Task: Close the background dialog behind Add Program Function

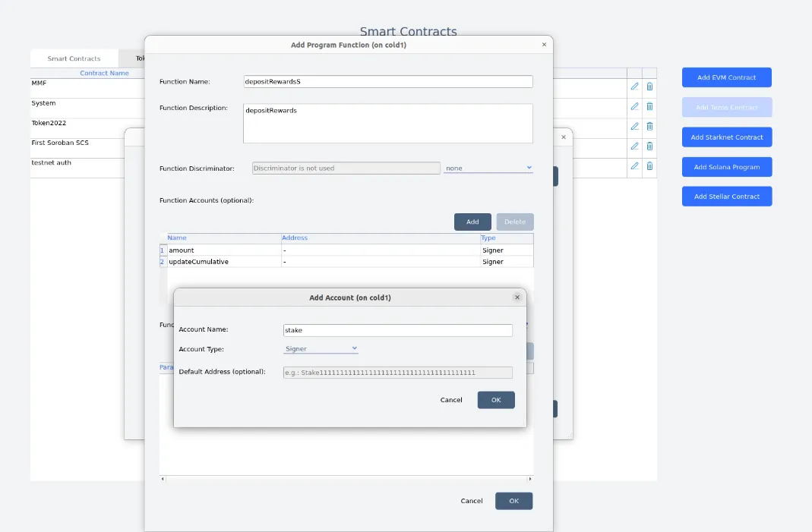Action: coord(564,137)
